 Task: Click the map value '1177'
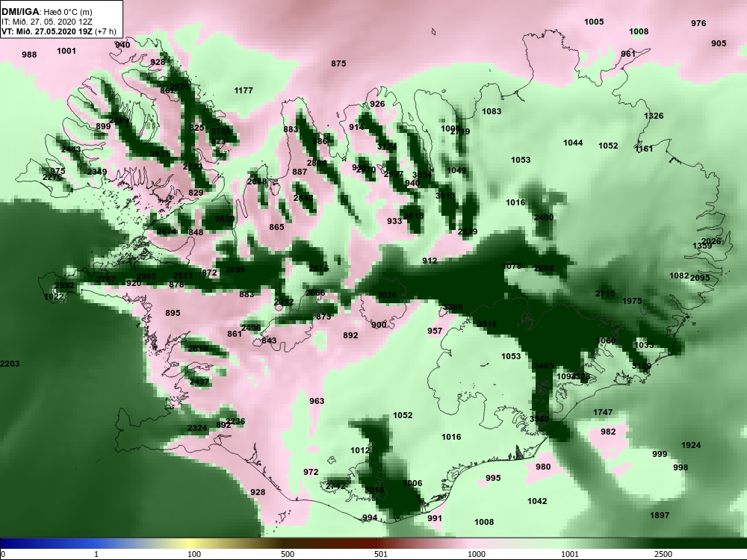point(244,90)
